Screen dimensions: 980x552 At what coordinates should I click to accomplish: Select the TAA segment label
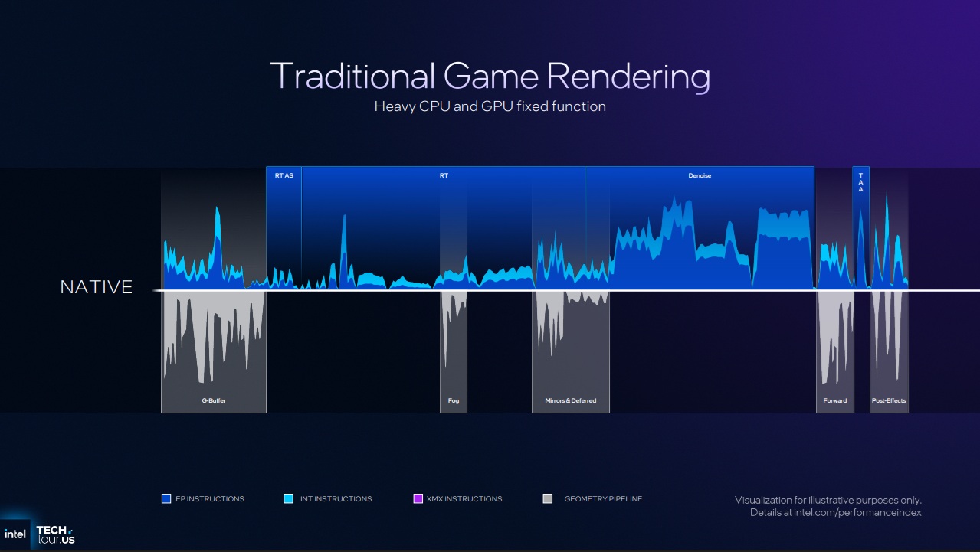tap(860, 182)
